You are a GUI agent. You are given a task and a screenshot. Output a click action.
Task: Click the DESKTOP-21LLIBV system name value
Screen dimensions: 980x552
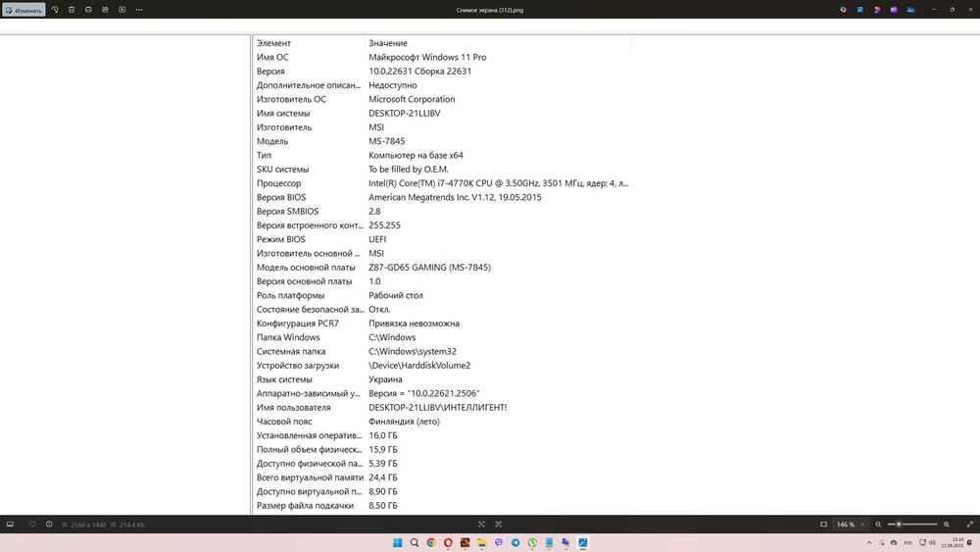coord(405,113)
